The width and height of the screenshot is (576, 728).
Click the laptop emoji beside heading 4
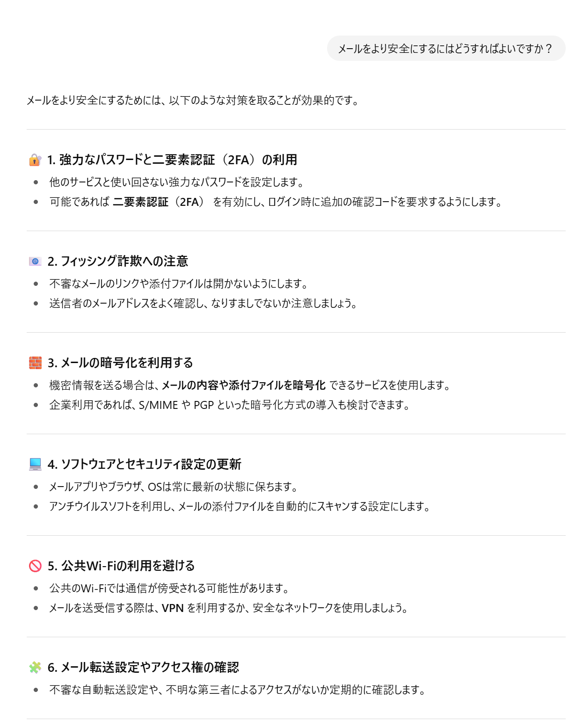[x=35, y=464]
